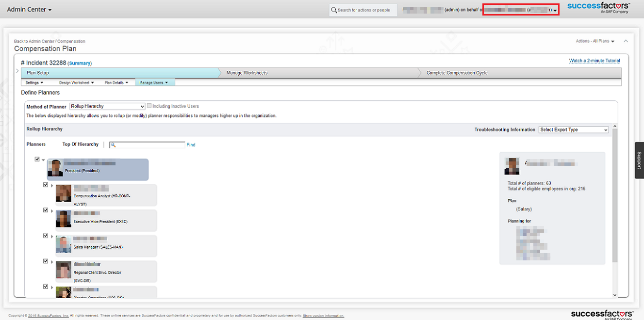The height and width of the screenshot is (320, 644).
Task: Select the Sales Manager (SALES-MAN) card
Action: 106,246
